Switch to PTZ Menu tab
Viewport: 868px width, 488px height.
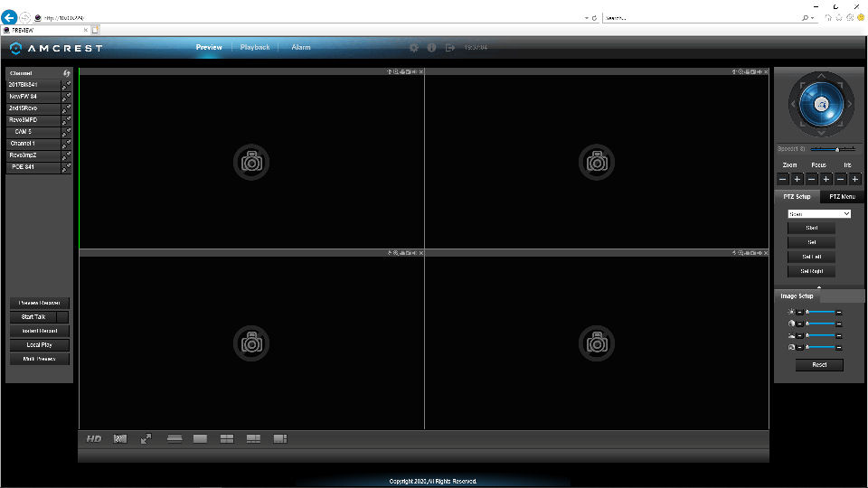pyautogui.click(x=842, y=196)
